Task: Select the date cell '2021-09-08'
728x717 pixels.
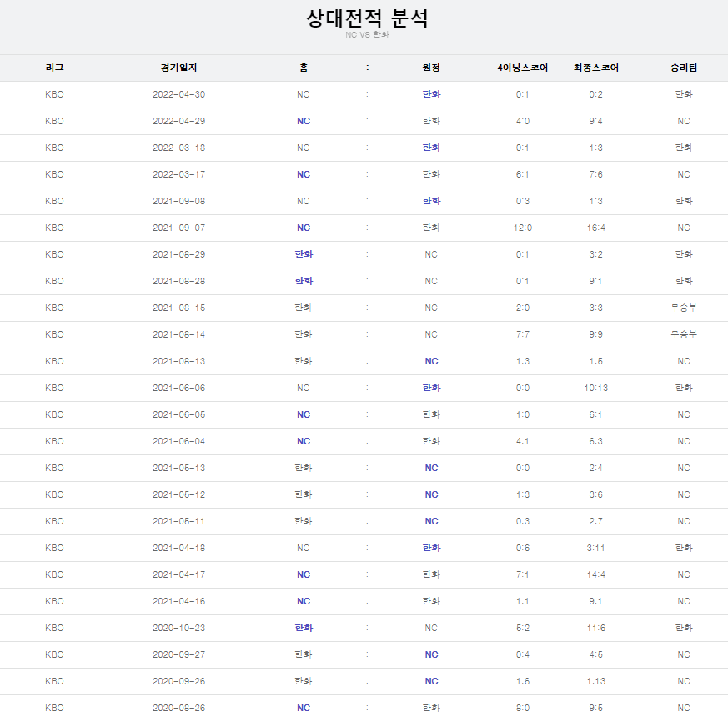Action: point(178,202)
